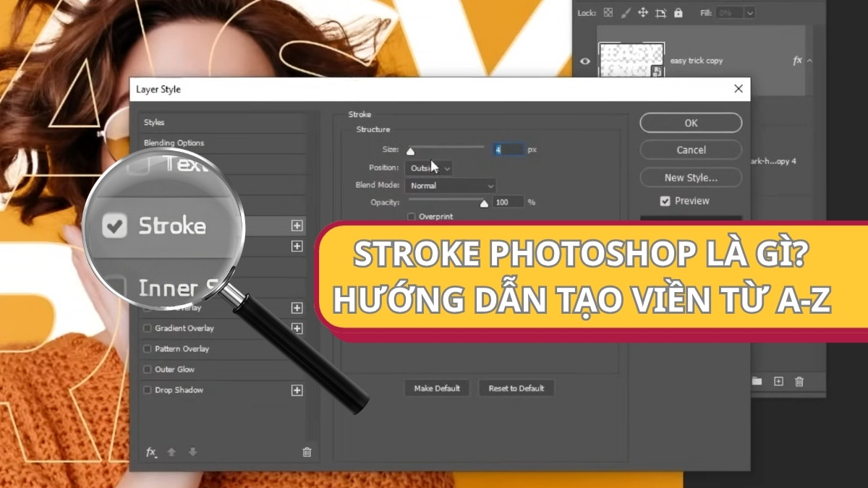Move the effect up with the up arrow
868x488 pixels.
coord(171,452)
